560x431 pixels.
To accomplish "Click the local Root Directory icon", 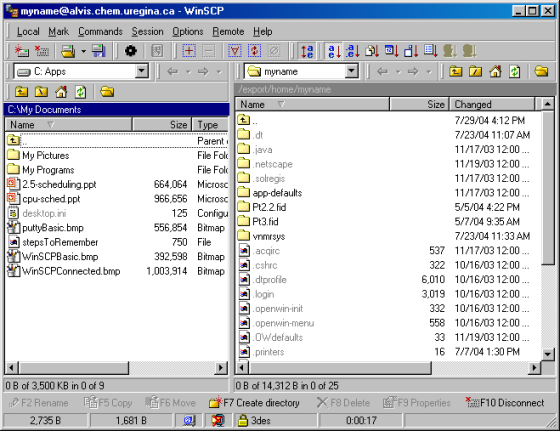I will pyautogui.click(x=41, y=92).
